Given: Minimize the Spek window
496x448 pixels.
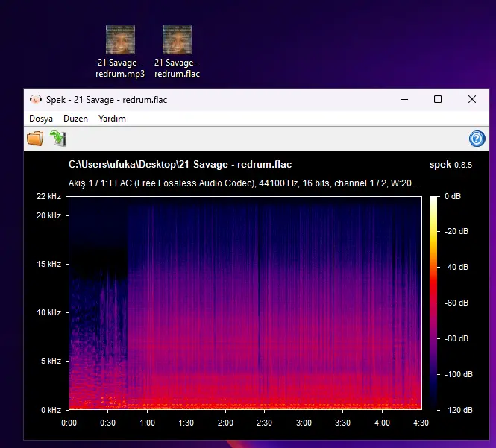Looking at the screenshot, I should tap(404, 99).
